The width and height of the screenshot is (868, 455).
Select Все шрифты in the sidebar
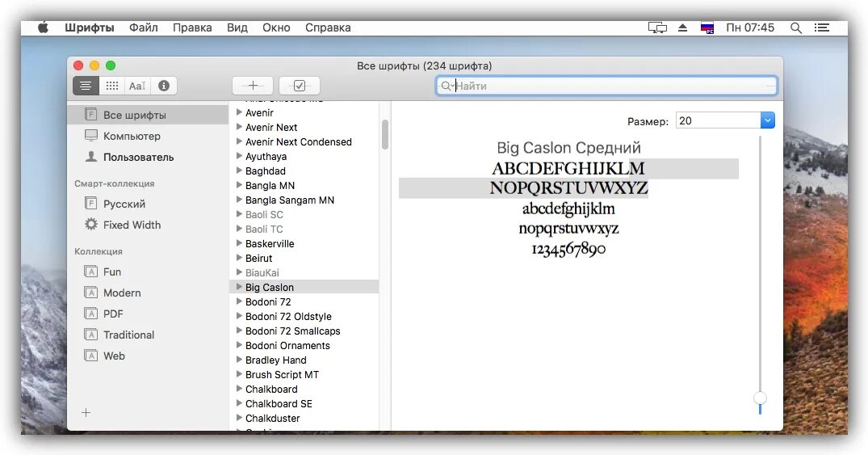point(148,115)
